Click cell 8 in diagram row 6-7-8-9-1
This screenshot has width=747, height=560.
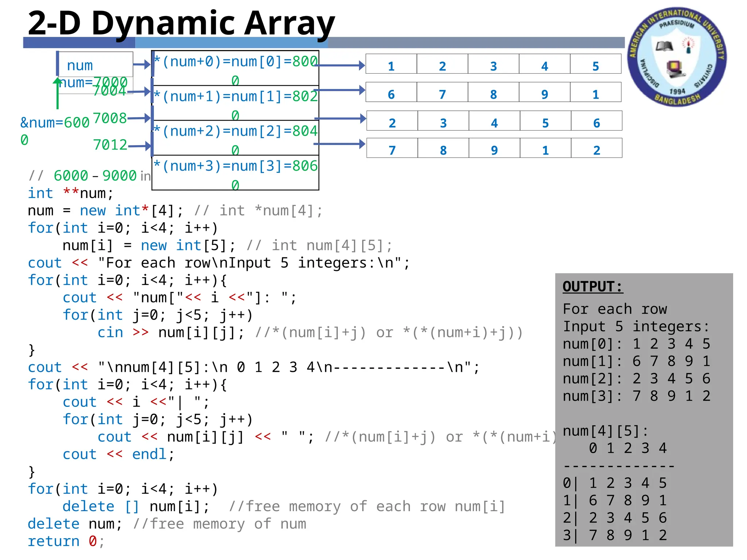tap(494, 92)
